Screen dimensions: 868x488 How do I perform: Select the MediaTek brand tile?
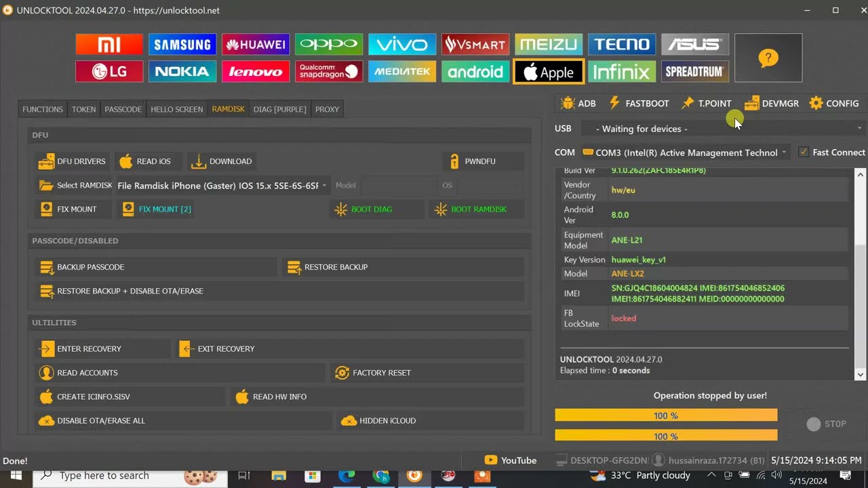tap(402, 71)
